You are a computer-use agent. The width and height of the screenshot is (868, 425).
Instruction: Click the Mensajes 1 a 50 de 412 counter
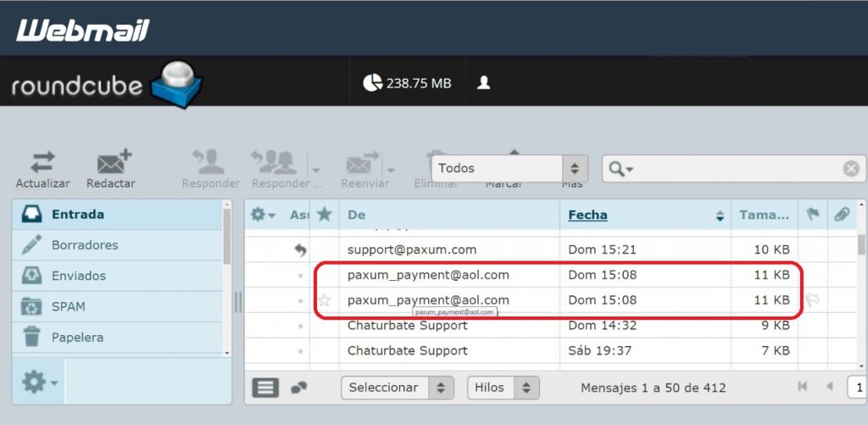654,388
